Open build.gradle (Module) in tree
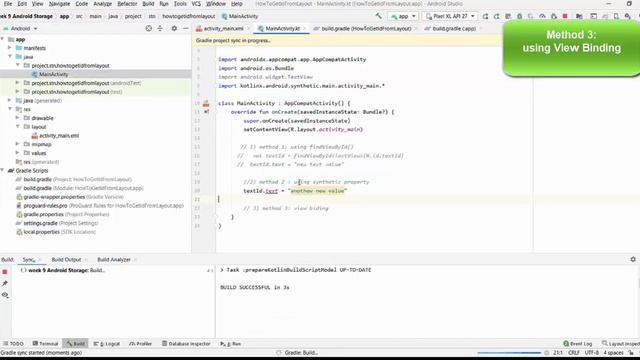Image resolution: width=640 pixels, height=360 pixels. click(x=80, y=188)
